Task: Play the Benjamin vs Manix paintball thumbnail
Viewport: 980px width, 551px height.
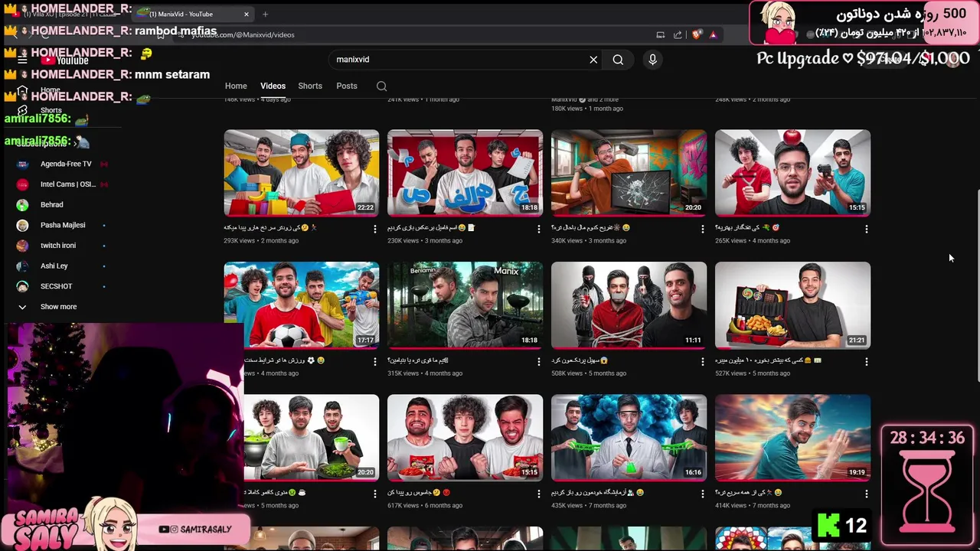Action: pyautogui.click(x=465, y=305)
